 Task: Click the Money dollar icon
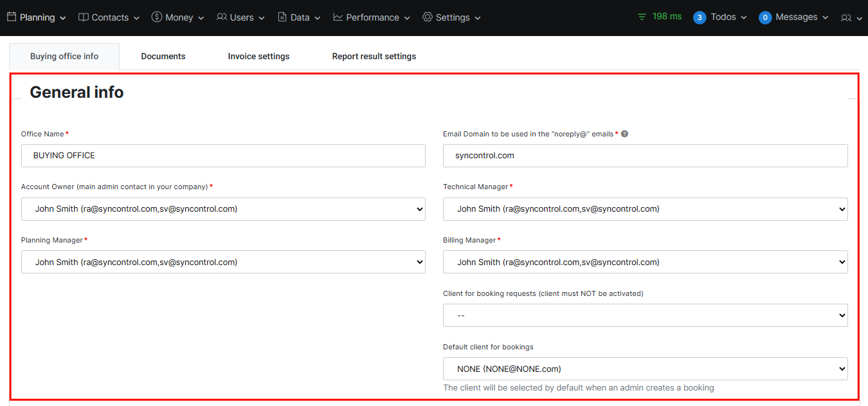[x=157, y=17]
